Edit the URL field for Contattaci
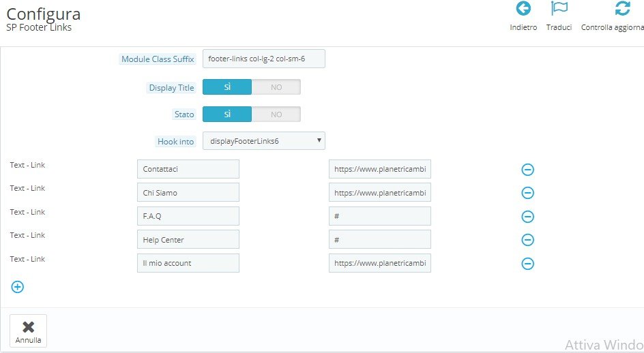The width and height of the screenshot is (644, 353). tap(380, 169)
